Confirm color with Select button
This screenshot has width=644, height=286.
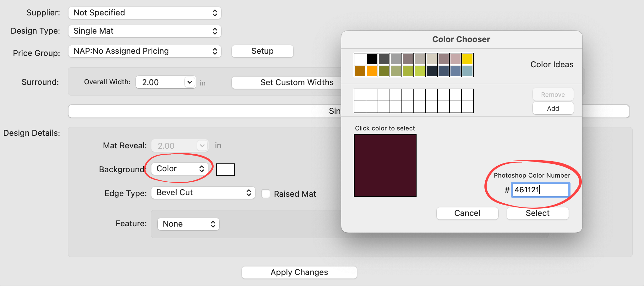point(538,213)
